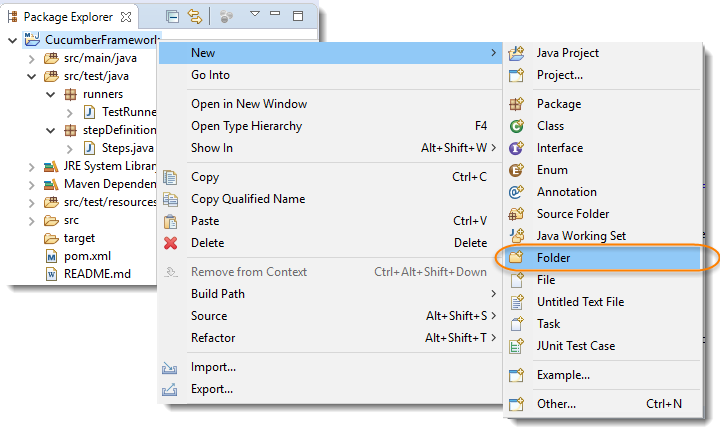Click the runners package icon
Viewport: 720px width, 434px height.
tap(70, 95)
